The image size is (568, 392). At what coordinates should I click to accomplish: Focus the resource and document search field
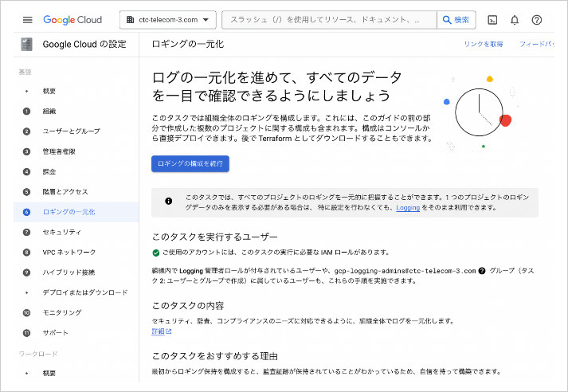click(329, 20)
